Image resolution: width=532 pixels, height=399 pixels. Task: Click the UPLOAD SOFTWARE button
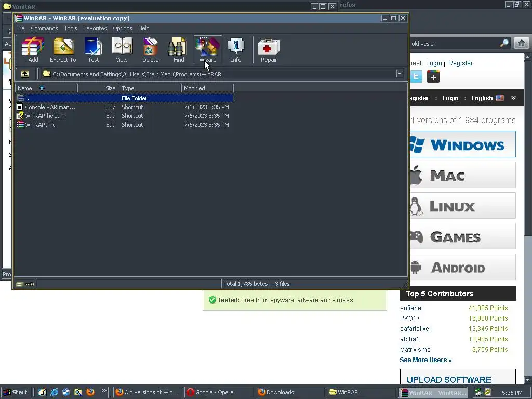(x=458, y=378)
